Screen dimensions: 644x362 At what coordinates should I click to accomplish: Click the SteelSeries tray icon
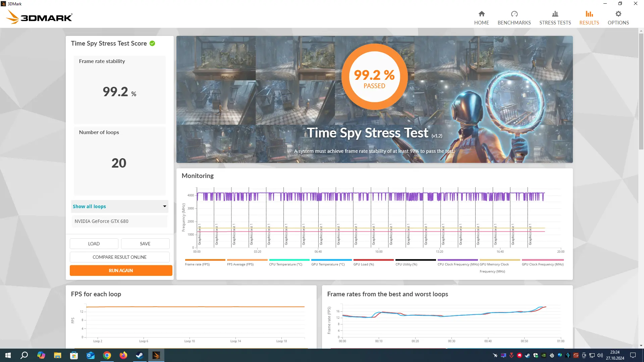pyautogui.click(x=552, y=355)
